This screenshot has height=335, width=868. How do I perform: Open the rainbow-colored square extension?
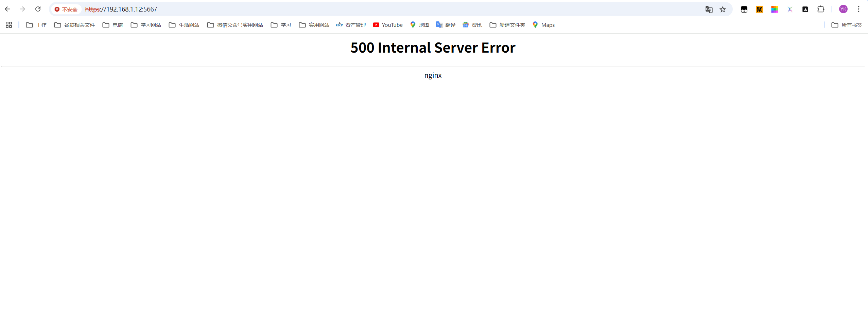pos(775,10)
